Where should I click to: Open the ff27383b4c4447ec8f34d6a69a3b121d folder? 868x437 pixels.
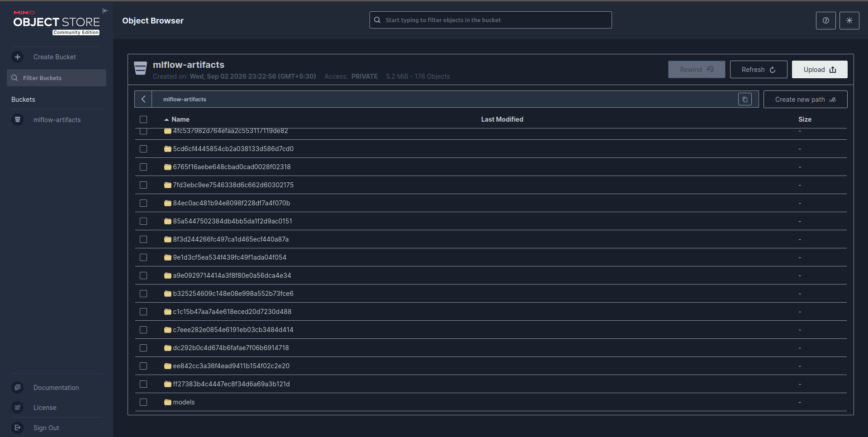[x=231, y=384]
